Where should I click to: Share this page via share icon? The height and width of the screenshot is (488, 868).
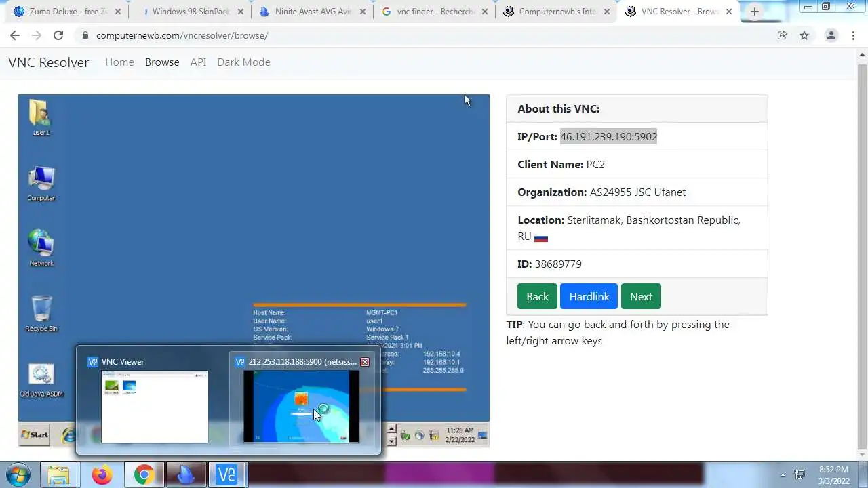point(783,35)
